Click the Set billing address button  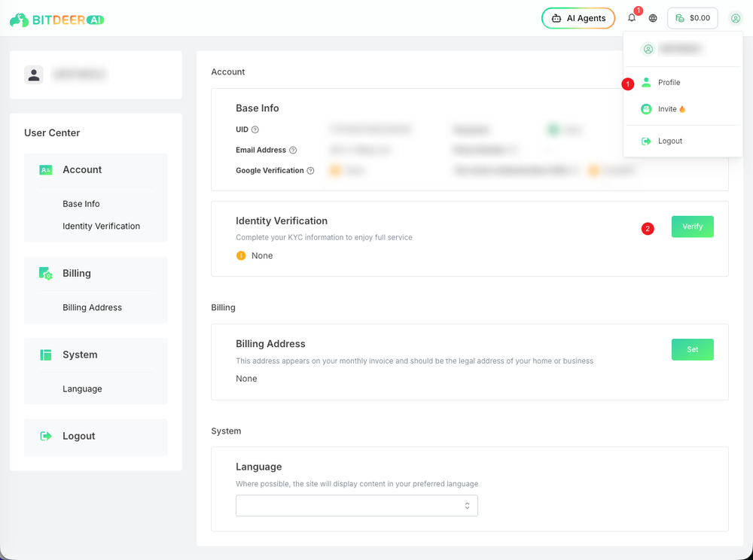(693, 349)
